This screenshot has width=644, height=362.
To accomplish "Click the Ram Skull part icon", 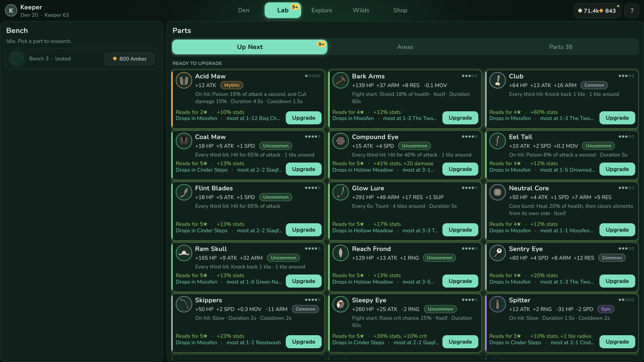I will (184, 253).
